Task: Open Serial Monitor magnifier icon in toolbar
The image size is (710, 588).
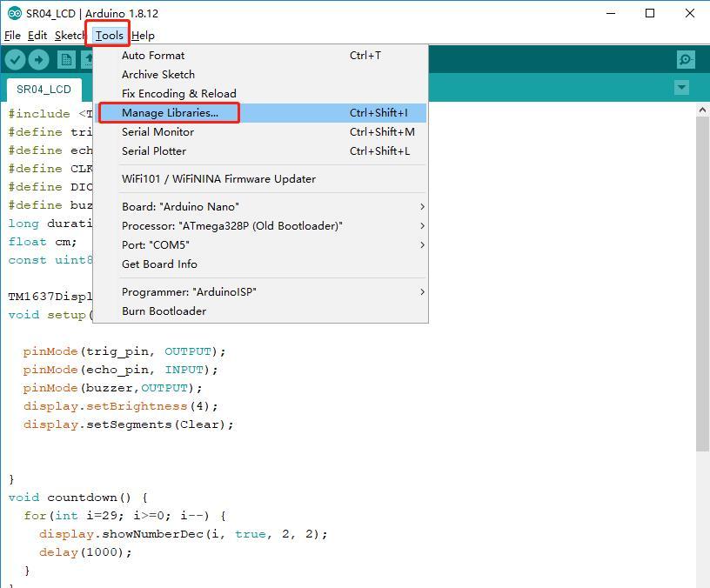Action: click(686, 59)
